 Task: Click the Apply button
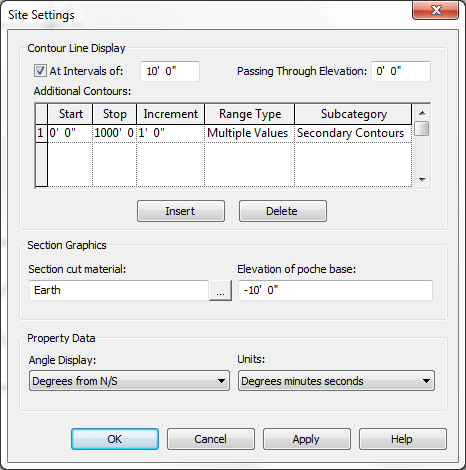click(307, 439)
